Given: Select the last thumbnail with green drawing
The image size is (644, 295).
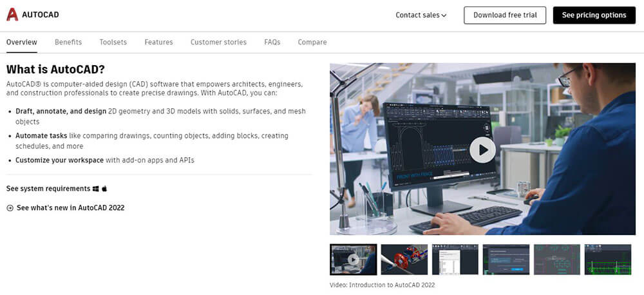Looking at the screenshot, I should click(607, 260).
